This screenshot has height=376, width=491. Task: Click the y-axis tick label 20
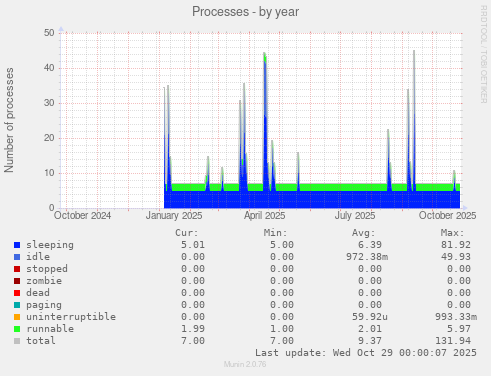pyautogui.click(x=49, y=138)
